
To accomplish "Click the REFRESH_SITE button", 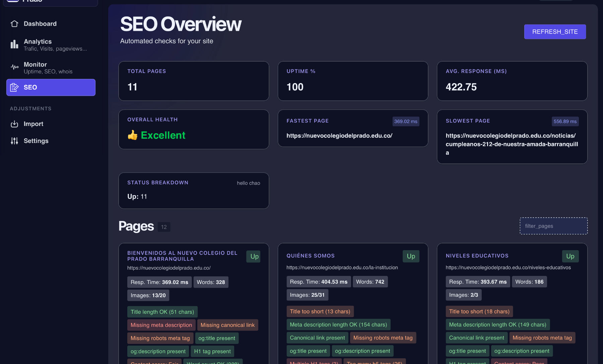I will pyautogui.click(x=555, y=32).
